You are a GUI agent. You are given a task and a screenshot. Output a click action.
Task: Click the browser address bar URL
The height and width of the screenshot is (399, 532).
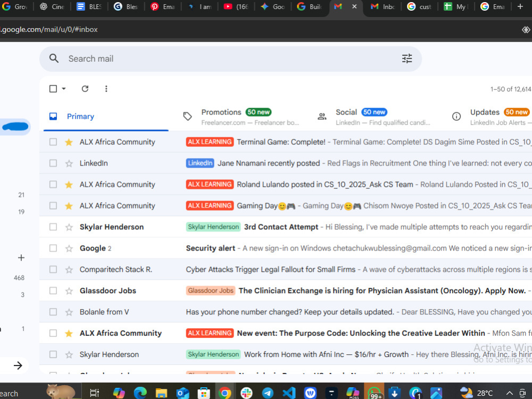click(49, 29)
